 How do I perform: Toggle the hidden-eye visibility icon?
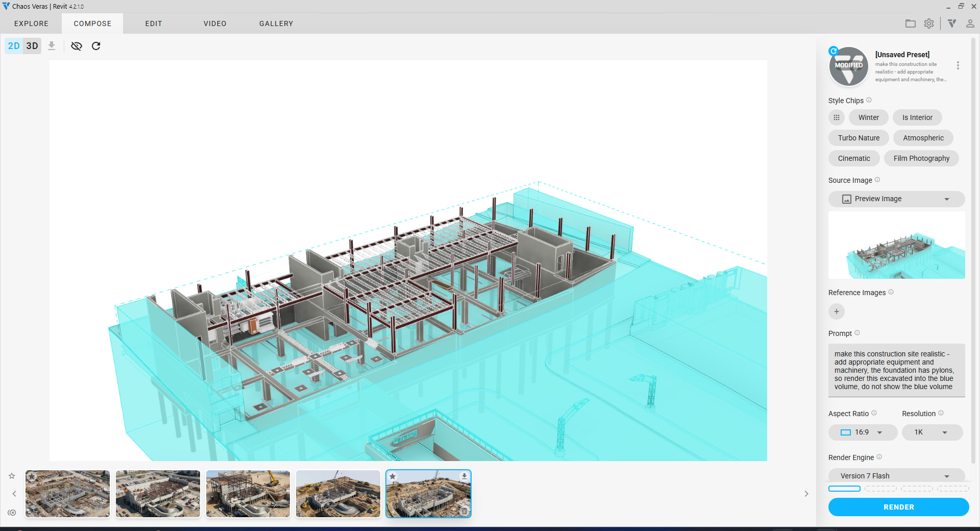tap(77, 46)
